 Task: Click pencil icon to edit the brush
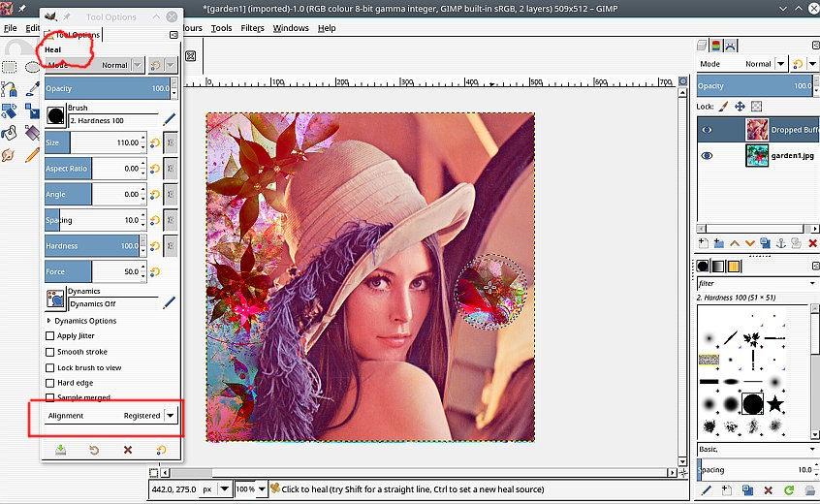coord(169,120)
